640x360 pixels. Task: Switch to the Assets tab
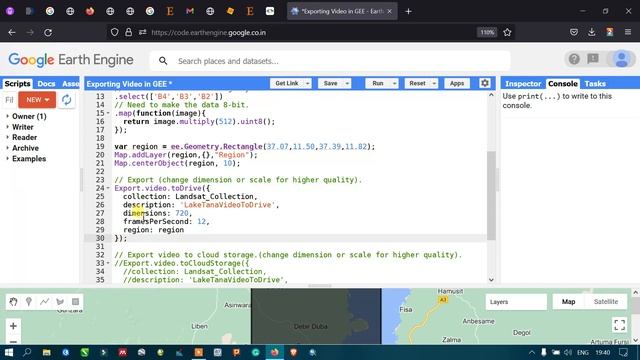pos(71,84)
